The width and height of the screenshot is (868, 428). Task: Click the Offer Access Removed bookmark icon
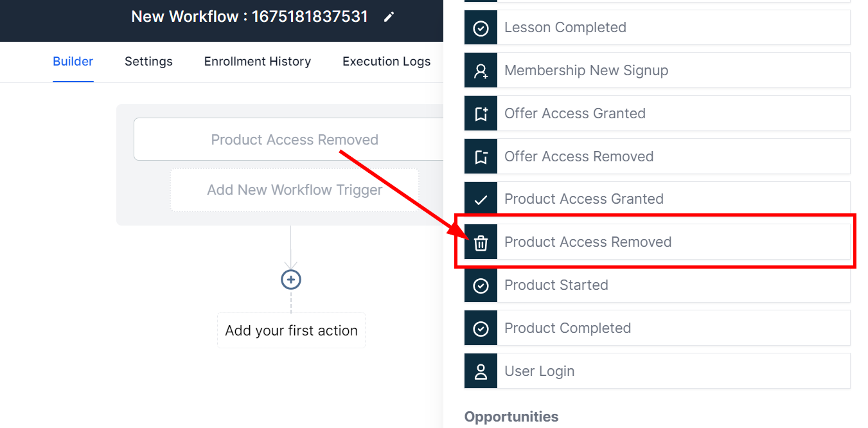point(481,157)
